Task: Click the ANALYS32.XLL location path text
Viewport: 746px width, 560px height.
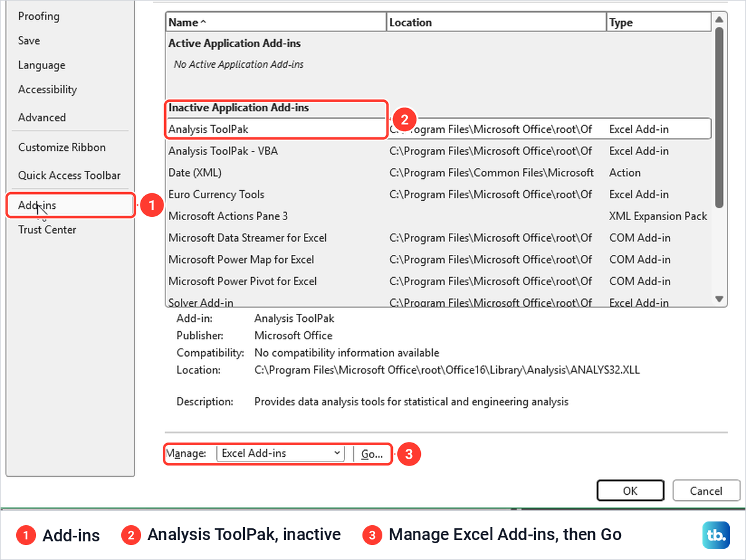Action: coord(447,370)
